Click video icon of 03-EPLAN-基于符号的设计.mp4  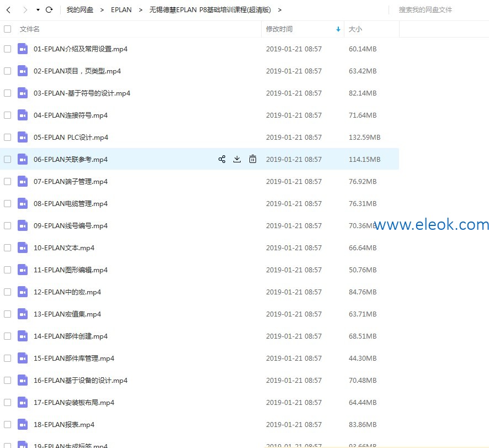(x=23, y=93)
